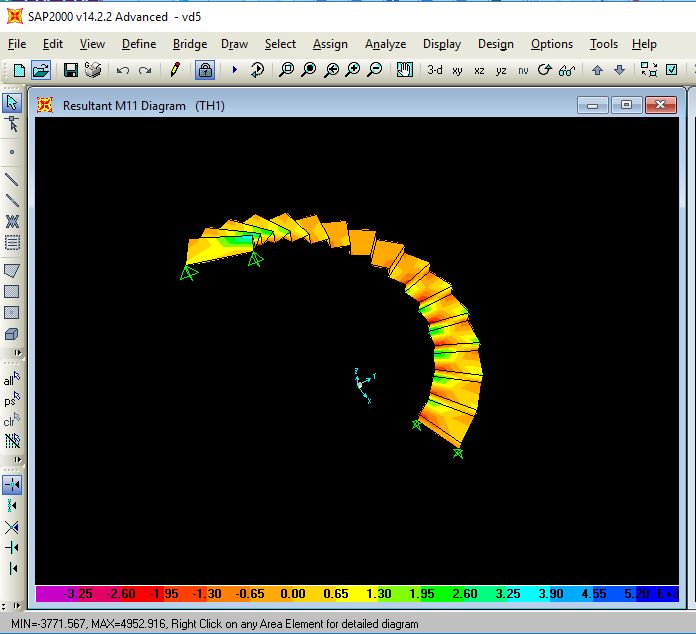
Task: Choose quick draw secondary beams tool
Action: 12,242
